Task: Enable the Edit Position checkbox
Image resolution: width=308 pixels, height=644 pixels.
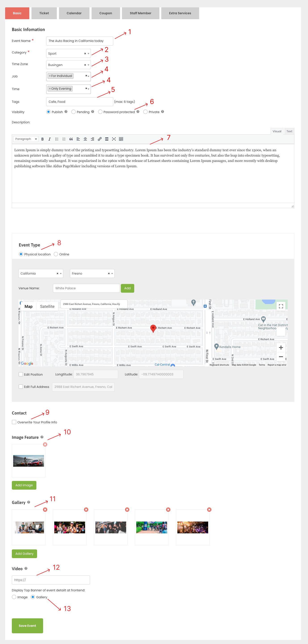Action: [x=21, y=374]
